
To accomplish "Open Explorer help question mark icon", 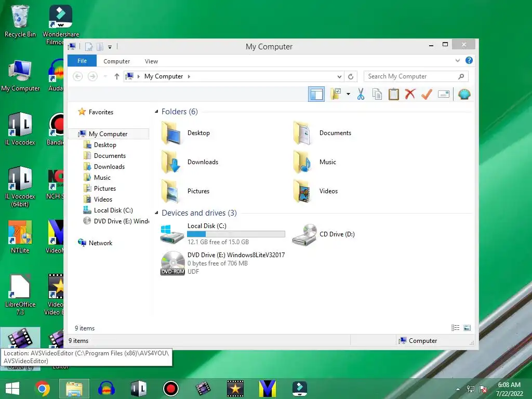I will pyautogui.click(x=469, y=60).
